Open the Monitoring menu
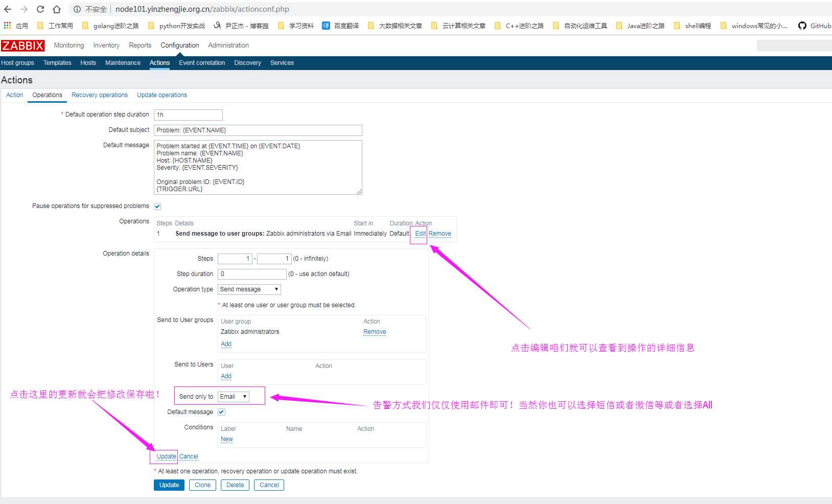This screenshot has height=504, width=832. (69, 45)
